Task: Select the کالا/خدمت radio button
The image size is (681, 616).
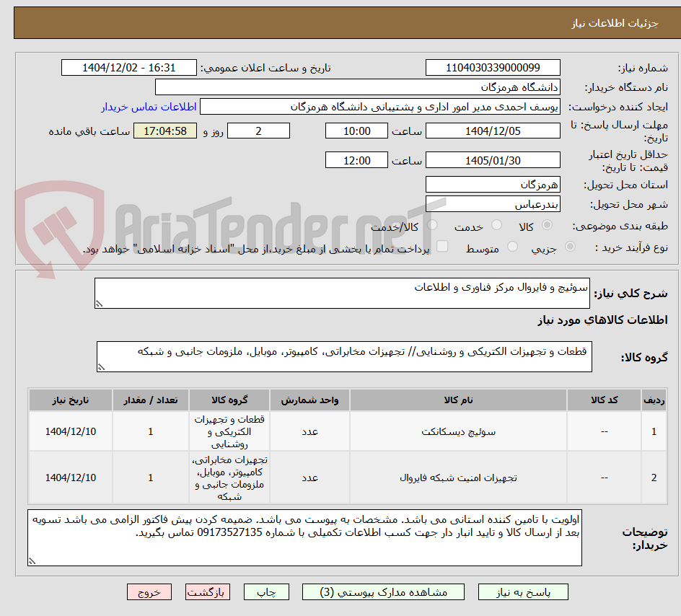Action: coord(432,225)
